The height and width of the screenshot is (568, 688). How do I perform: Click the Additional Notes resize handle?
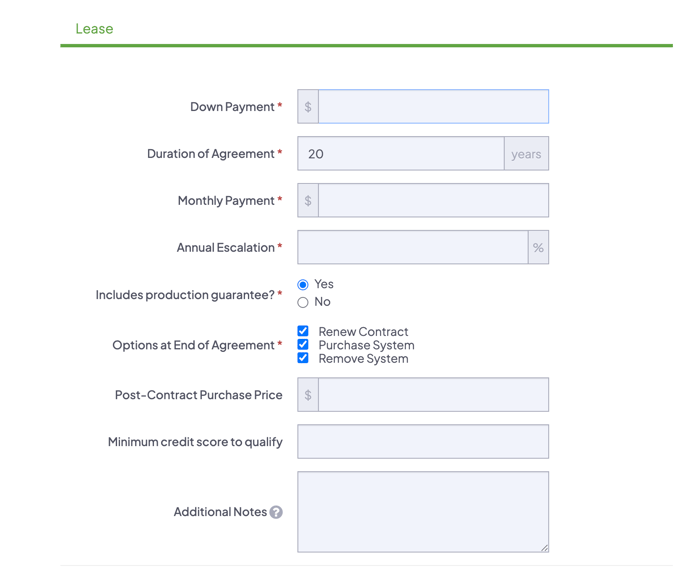tap(544, 547)
